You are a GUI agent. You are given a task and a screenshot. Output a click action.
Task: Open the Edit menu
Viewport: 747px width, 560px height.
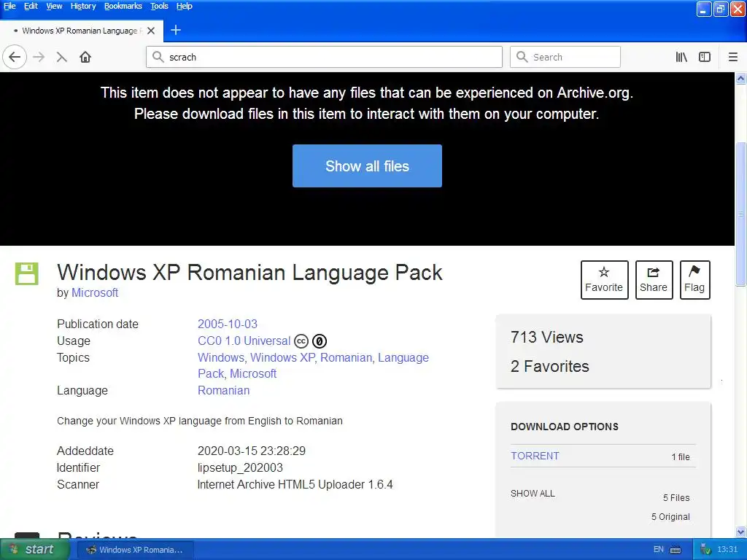(x=31, y=6)
